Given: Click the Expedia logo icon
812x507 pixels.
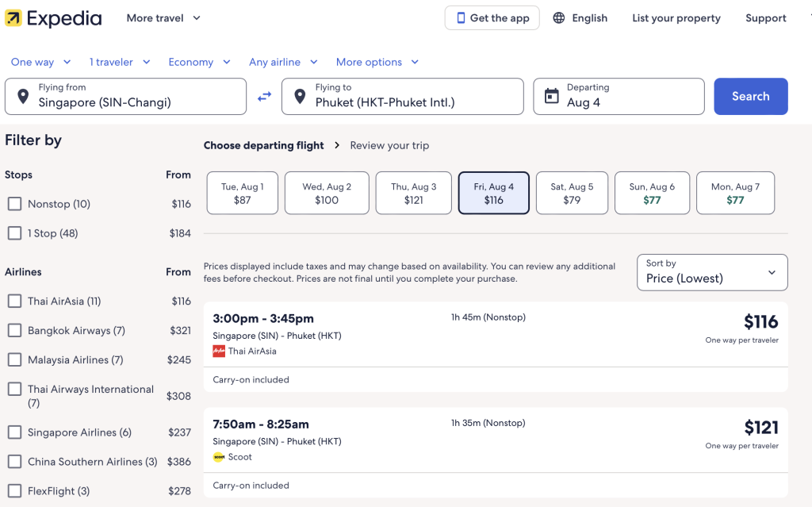Looking at the screenshot, I should click(x=13, y=18).
